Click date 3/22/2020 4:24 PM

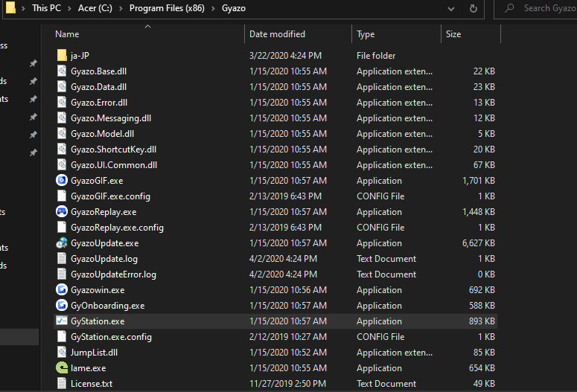pos(285,56)
